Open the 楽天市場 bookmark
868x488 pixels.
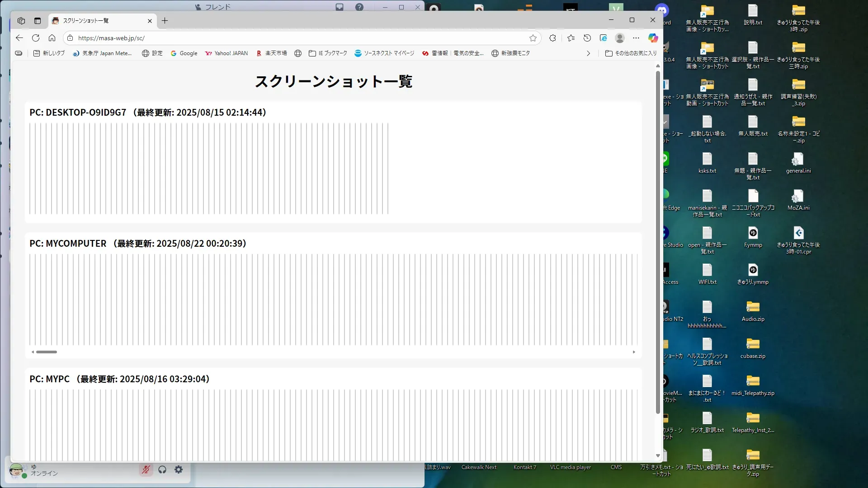(x=272, y=53)
